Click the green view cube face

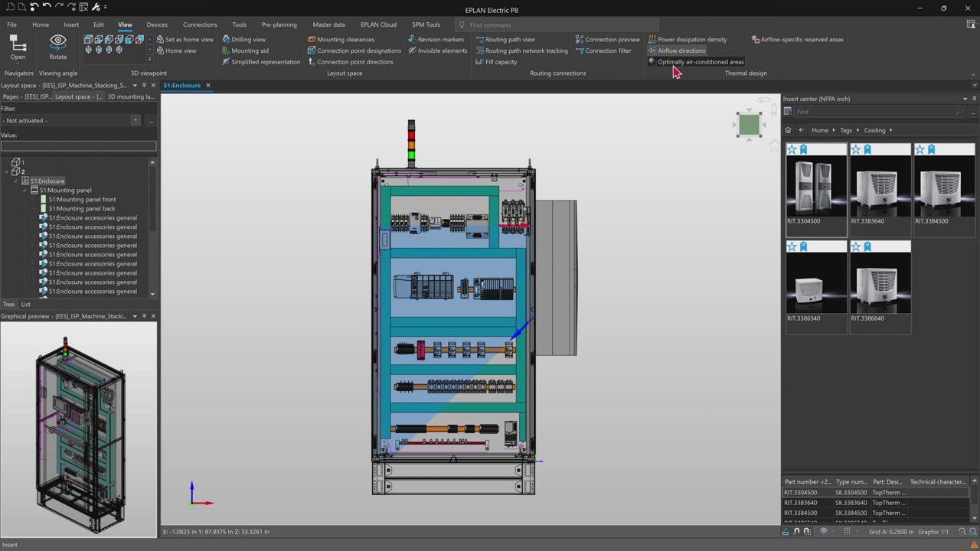[749, 124]
